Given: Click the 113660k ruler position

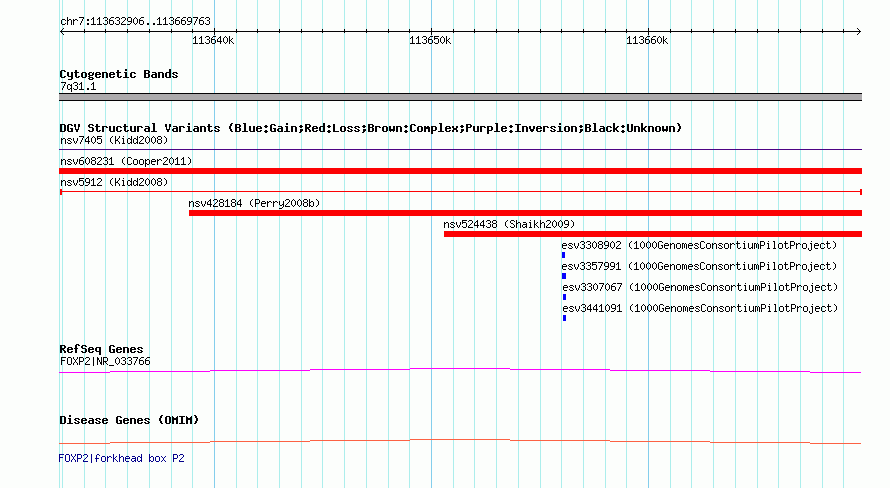Looking at the screenshot, I should [x=647, y=40].
